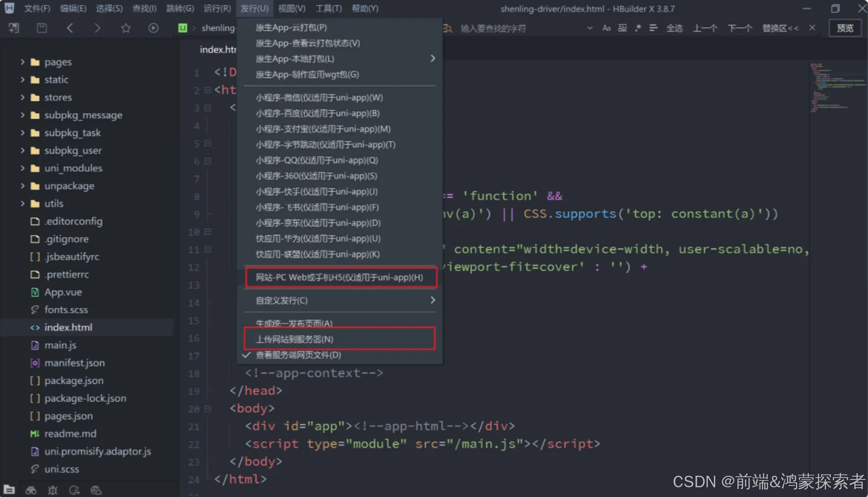Screen dimensions: 868x497
Task: Click the '预览' preview button
Action: (845, 28)
